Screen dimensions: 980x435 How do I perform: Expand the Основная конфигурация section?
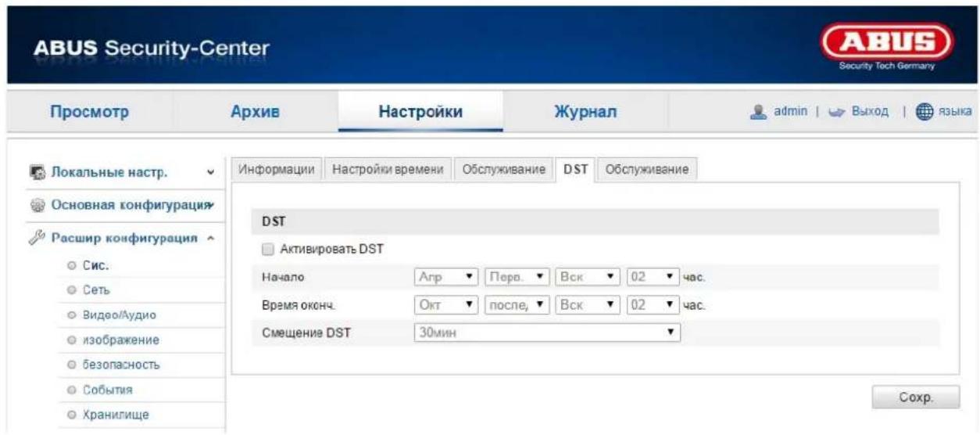[209, 206]
